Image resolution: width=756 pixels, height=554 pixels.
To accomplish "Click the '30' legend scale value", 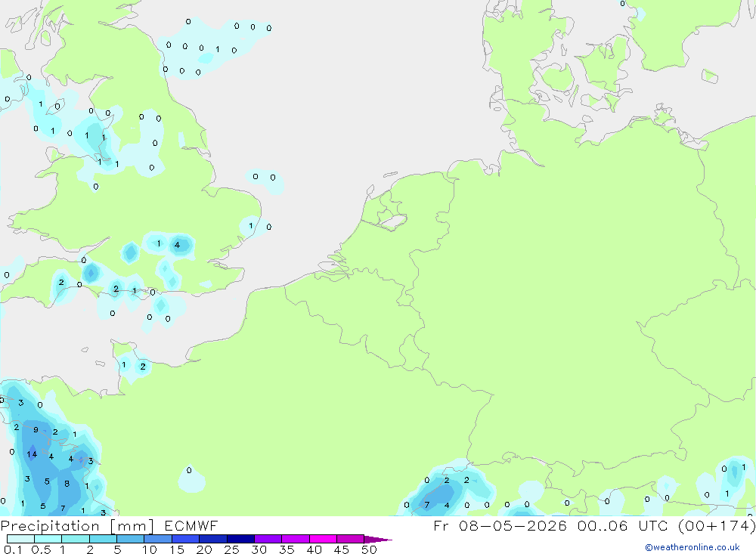I will pos(259,549).
